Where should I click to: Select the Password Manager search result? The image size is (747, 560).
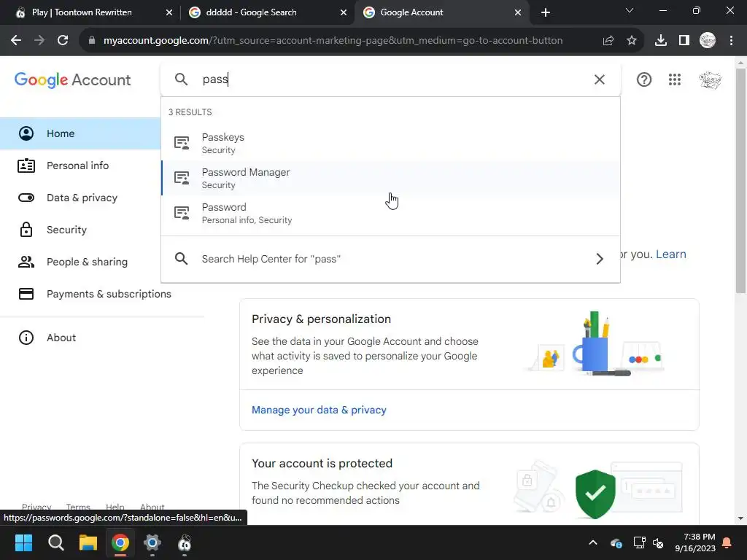pyautogui.click(x=391, y=178)
